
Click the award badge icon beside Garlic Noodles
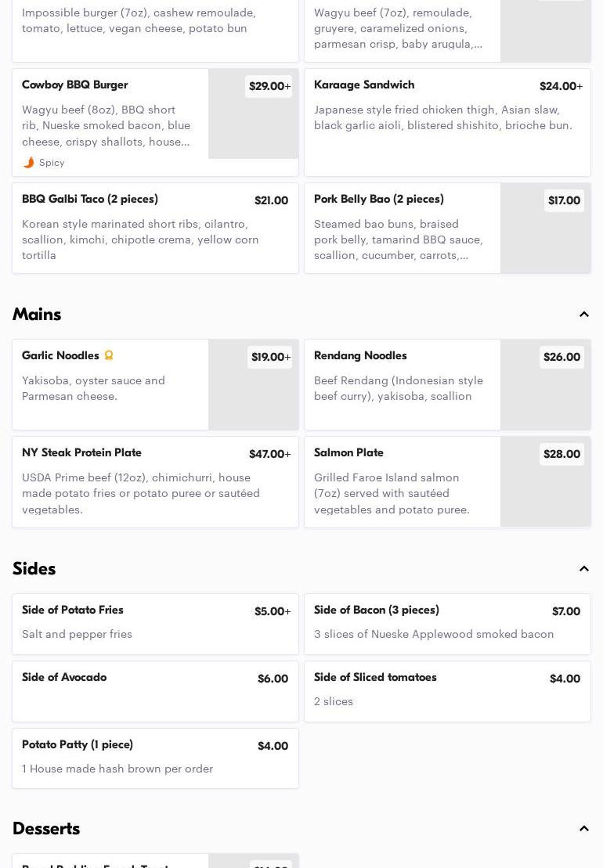109,356
